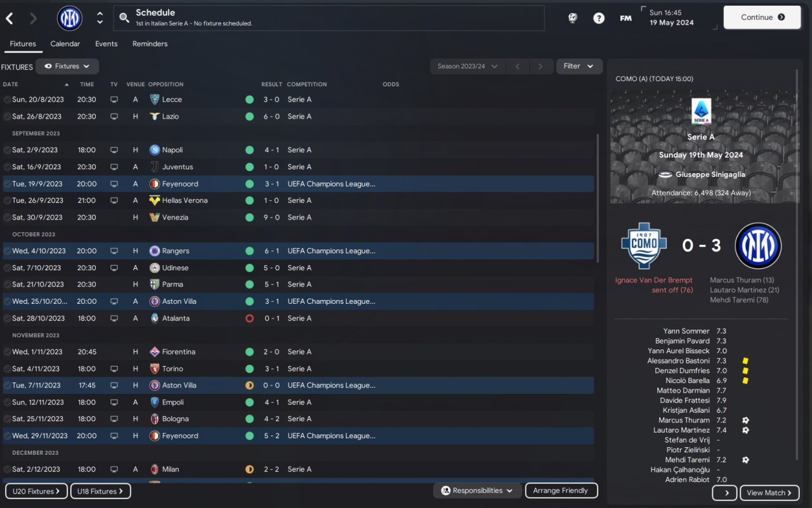Click the world globe icon in header

572,18
